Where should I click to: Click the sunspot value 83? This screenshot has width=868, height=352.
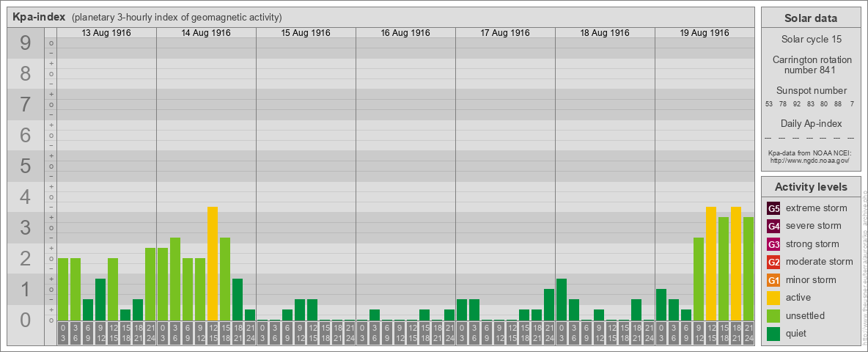point(810,104)
